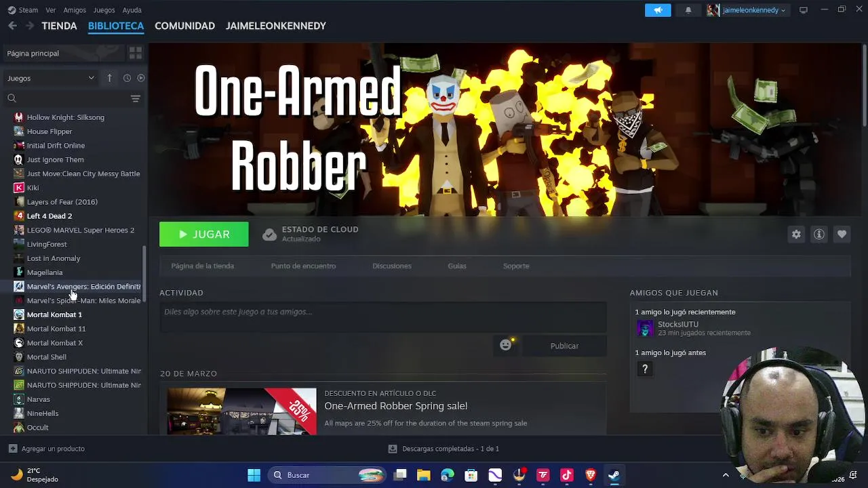868x488 pixels.
Task: Open Soporte link
Action: pos(516,266)
